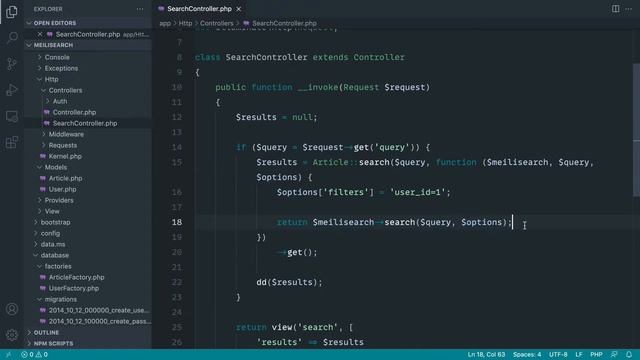Expand the bootstrap folder
The width and height of the screenshot is (640, 360).
55,222
